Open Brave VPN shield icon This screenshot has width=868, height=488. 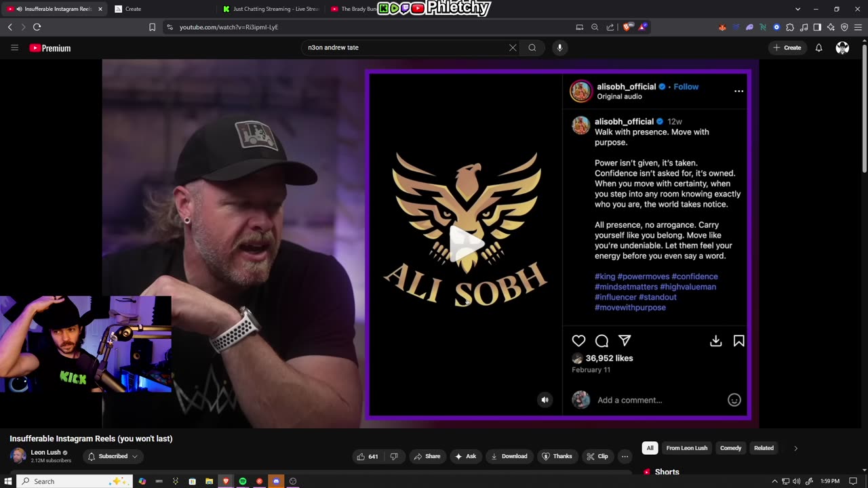tap(844, 27)
